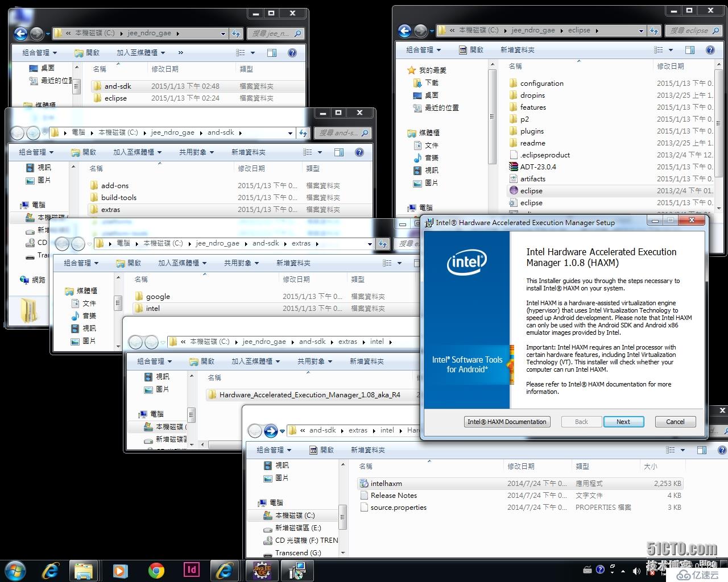
Task: Switch to the HAXM installer taskbar icon
Action: click(297, 570)
